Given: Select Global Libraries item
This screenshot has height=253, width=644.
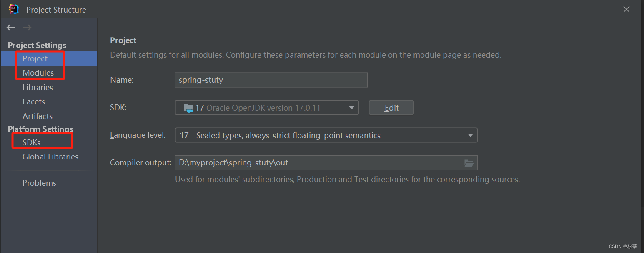Looking at the screenshot, I should tap(50, 157).
